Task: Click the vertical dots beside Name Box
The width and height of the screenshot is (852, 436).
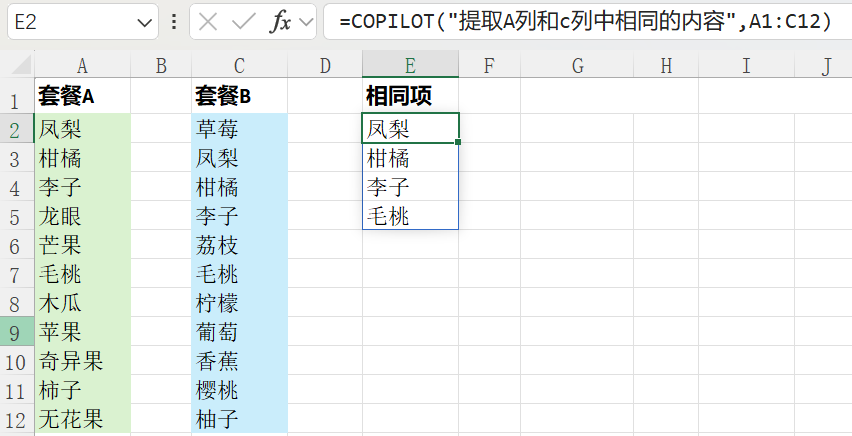Action: (175, 21)
